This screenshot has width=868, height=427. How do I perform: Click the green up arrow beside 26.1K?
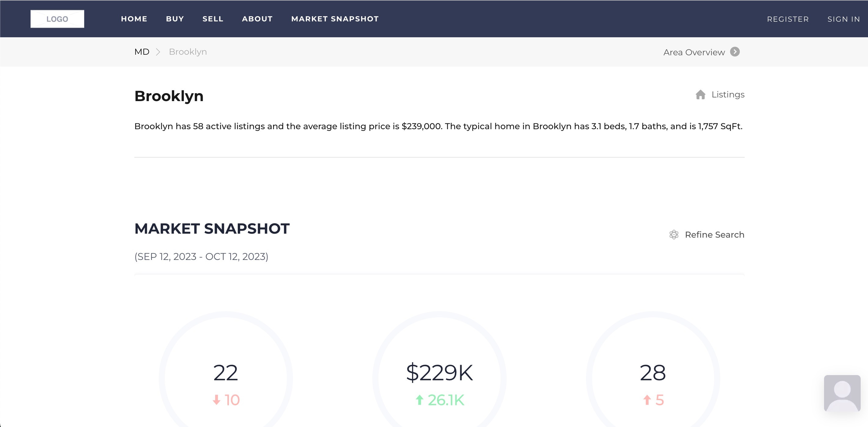click(x=420, y=400)
